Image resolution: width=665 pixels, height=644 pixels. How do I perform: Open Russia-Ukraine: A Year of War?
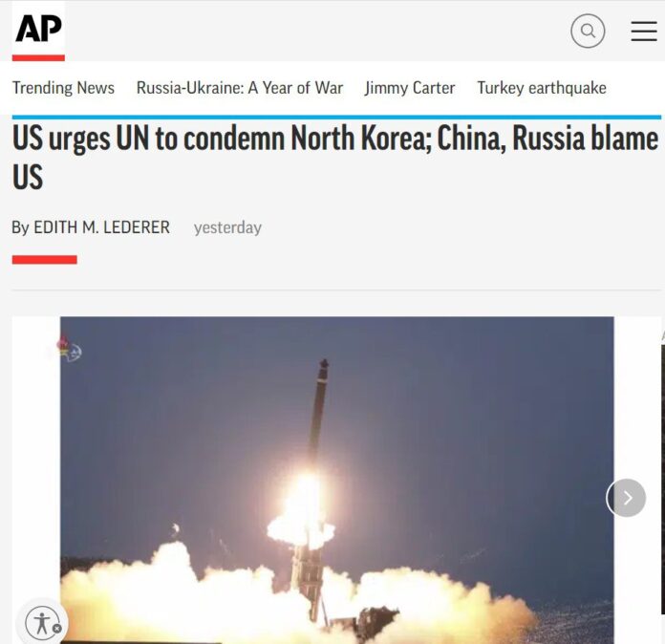point(240,88)
